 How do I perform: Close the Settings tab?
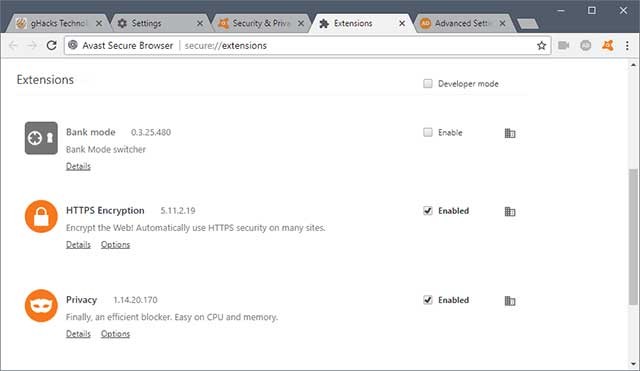200,24
